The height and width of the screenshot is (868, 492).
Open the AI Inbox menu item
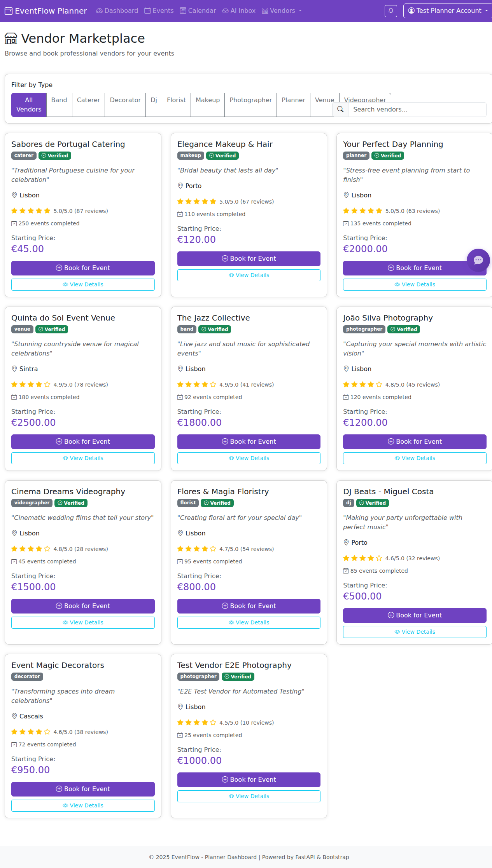[239, 11]
